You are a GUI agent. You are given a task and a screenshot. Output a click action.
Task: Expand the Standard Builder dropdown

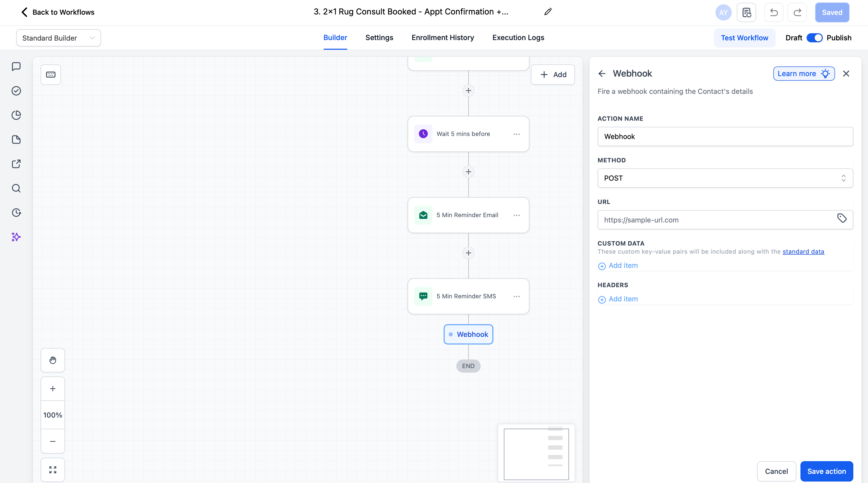pyautogui.click(x=58, y=38)
